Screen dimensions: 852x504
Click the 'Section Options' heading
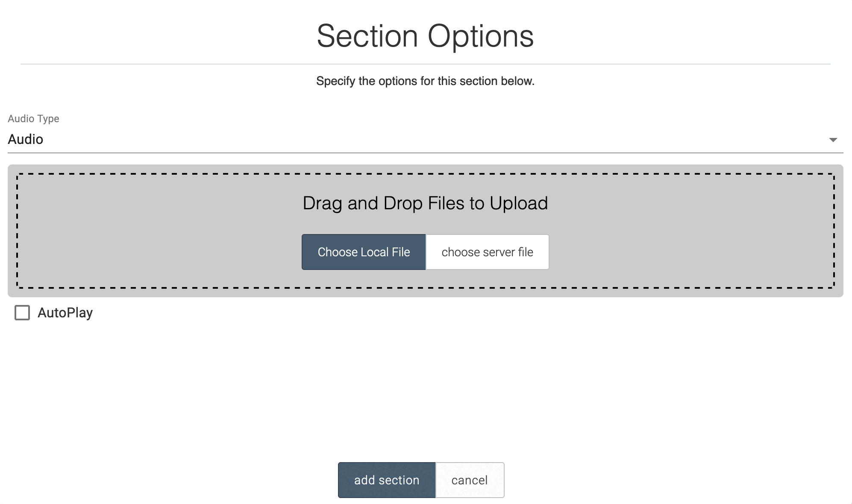pos(425,36)
